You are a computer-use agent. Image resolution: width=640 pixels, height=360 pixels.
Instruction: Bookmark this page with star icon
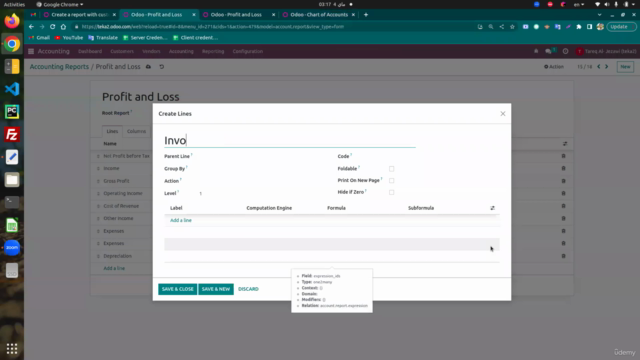(512, 27)
